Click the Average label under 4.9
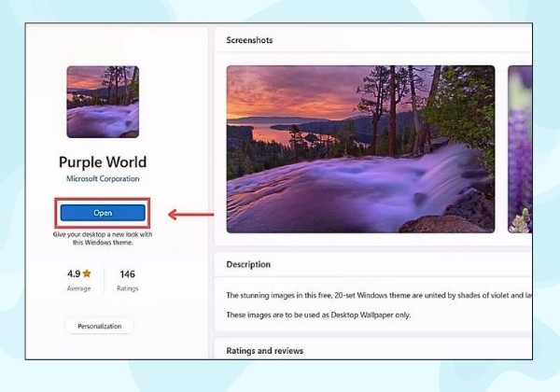 pos(79,288)
